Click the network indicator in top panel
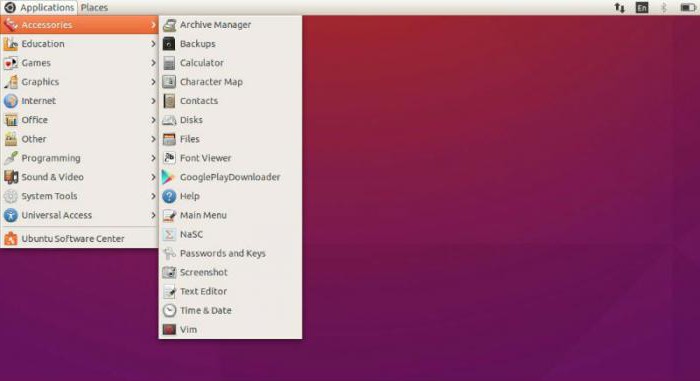This screenshot has height=381, width=700. [x=620, y=8]
